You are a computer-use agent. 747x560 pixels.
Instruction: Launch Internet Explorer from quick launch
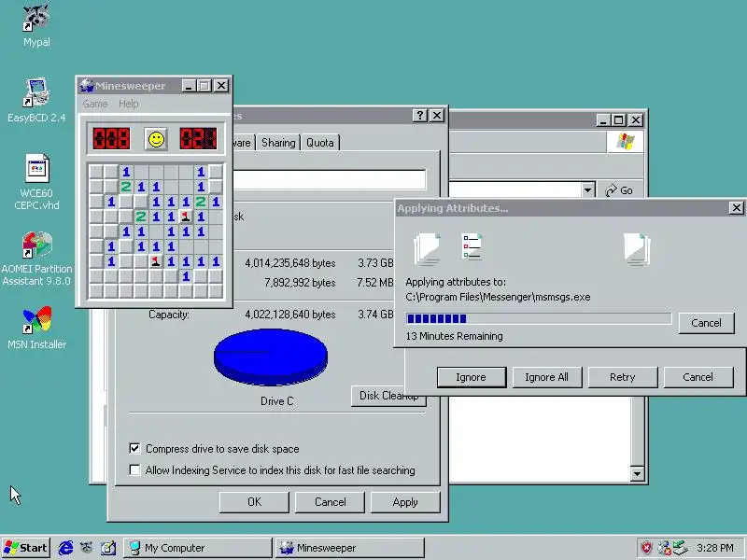(65, 548)
